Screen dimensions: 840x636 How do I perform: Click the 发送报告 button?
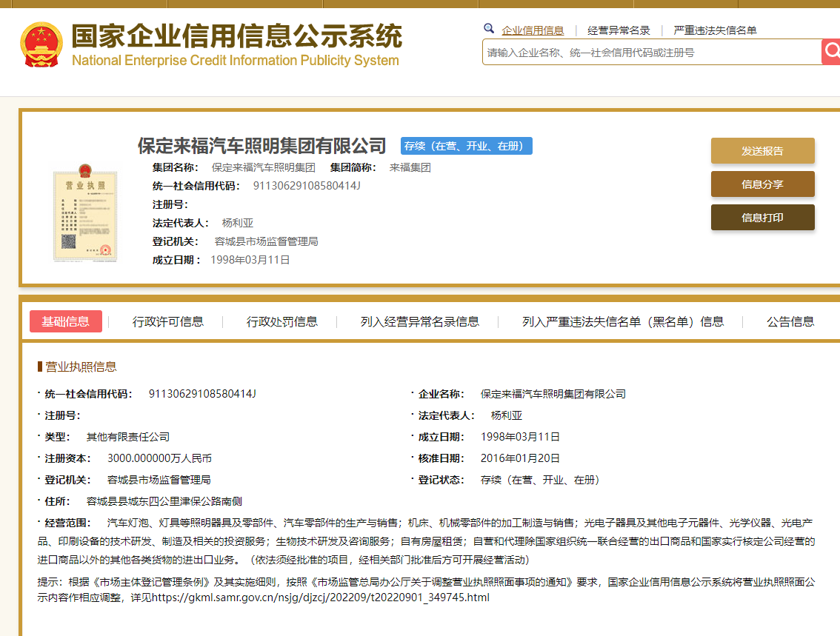pos(762,151)
